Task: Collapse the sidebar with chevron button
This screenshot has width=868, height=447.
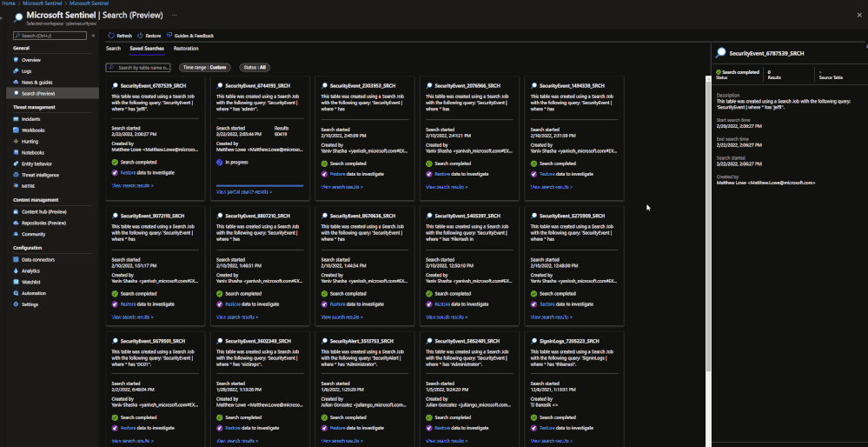Action: click(93, 36)
